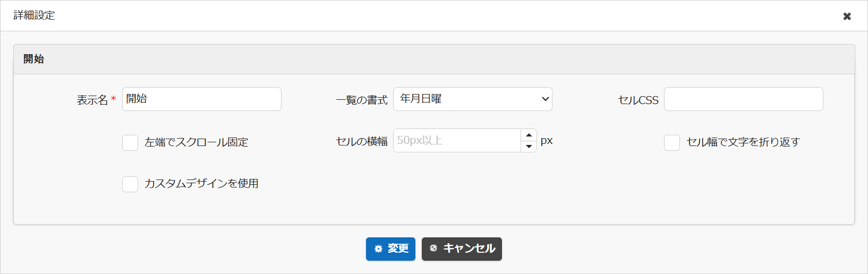Click the カスタムデザインを使用 label text

coord(201,184)
